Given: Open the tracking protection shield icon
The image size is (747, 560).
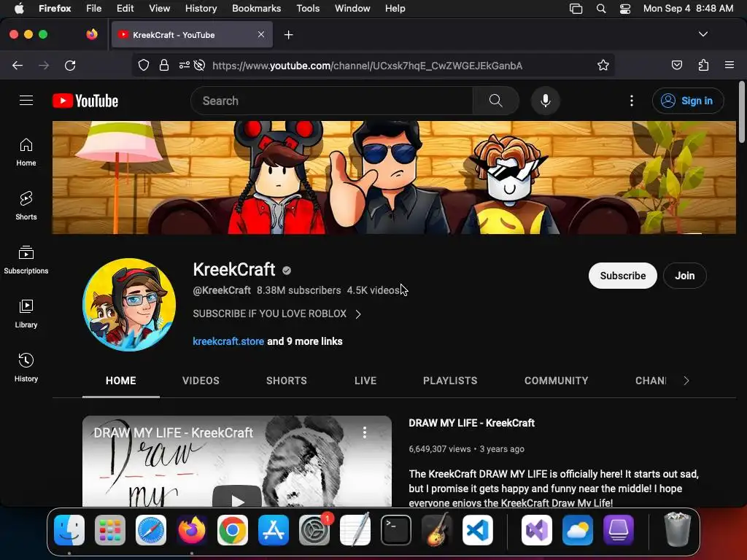Looking at the screenshot, I should [144, 65].
